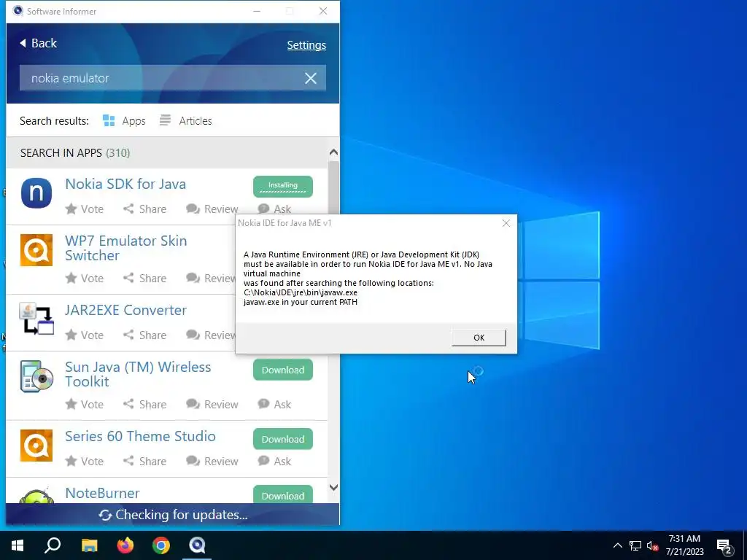Download NoteBurner

click(283, 495)
